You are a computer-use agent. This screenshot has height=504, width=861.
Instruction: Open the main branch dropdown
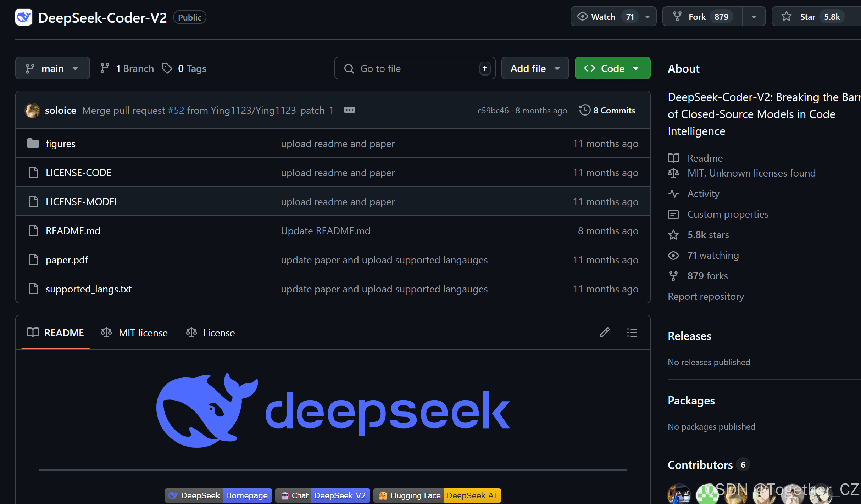click(52, 68)
